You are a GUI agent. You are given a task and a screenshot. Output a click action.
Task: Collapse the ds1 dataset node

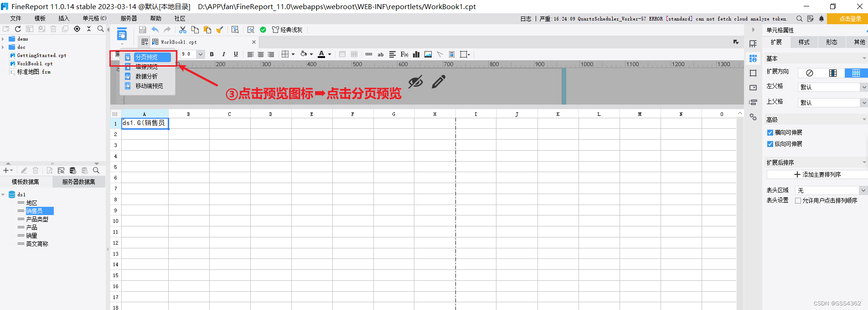pyautogui.click(x=3, y=194)
